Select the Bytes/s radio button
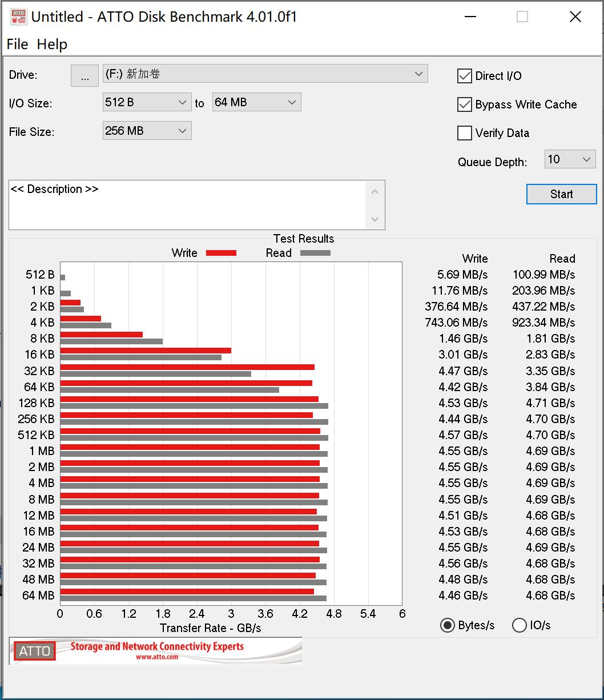The image size is (604, 700). click(x=448, y=625)
